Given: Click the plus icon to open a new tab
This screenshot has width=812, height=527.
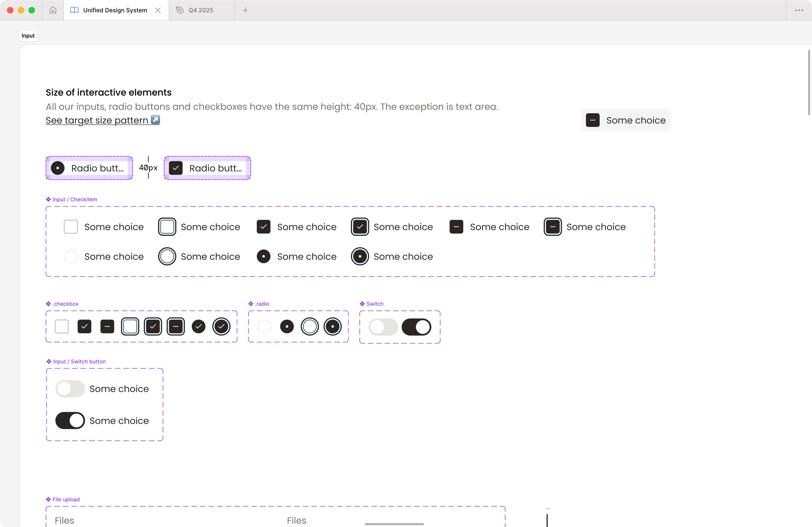Looking at the screenshot, I should click(x=246, y=10).
